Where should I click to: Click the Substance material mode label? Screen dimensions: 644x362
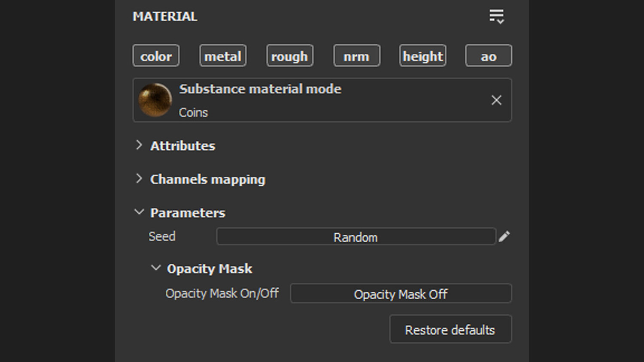(260, 89)
